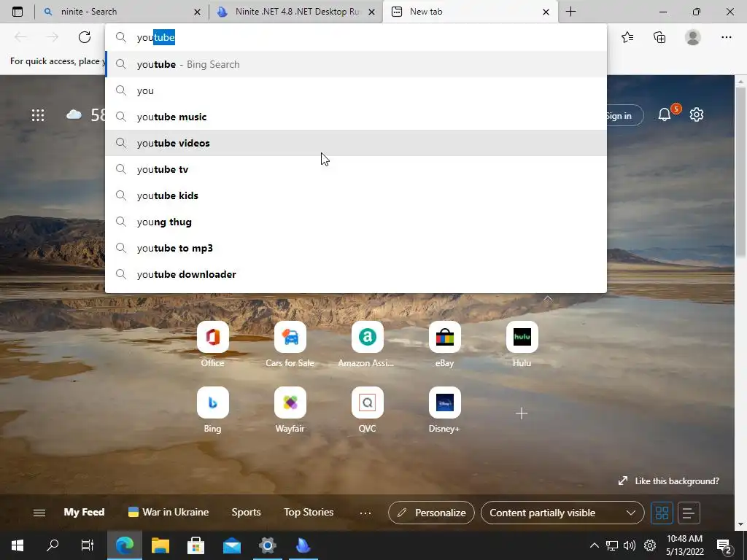Switch to the Ninite .NET 4.8 tab
747x560 pixels.
pos(296,12)
